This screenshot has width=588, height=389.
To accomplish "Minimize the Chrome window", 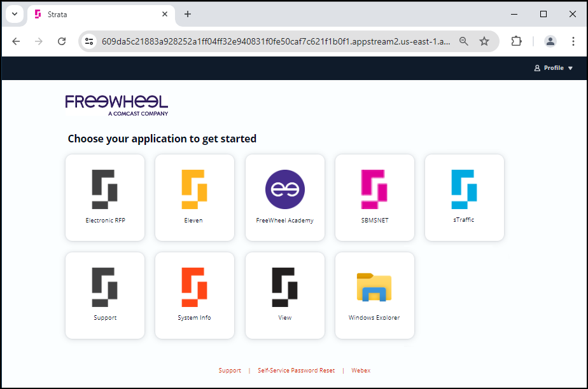I will pos(514,14).
